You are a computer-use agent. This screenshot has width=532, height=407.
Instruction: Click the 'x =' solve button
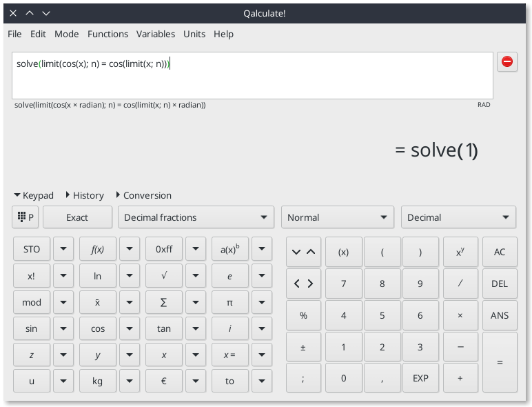pos(230,355)
